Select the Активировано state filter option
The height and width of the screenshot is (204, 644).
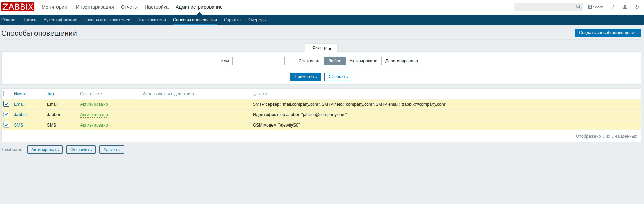tap(363, 61)
